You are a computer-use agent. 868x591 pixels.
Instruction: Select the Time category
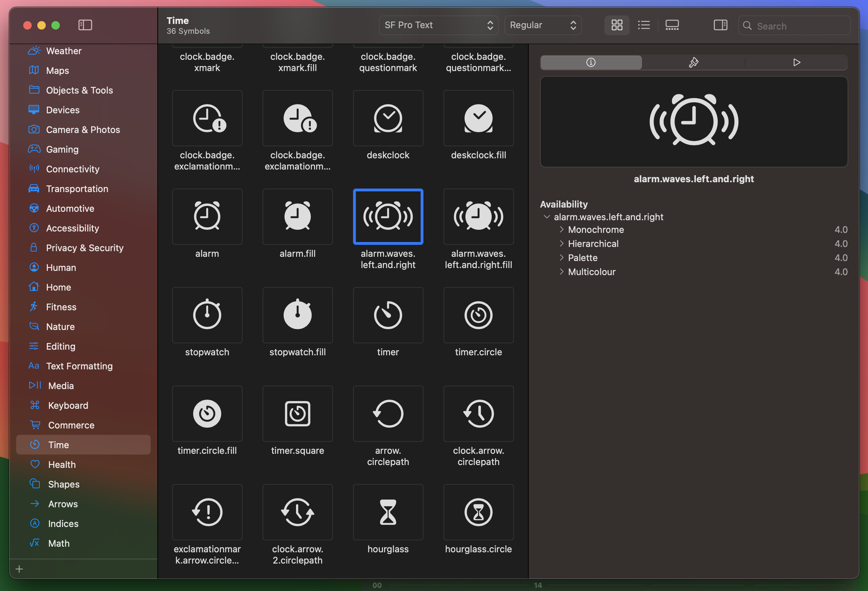click(83, 445)
